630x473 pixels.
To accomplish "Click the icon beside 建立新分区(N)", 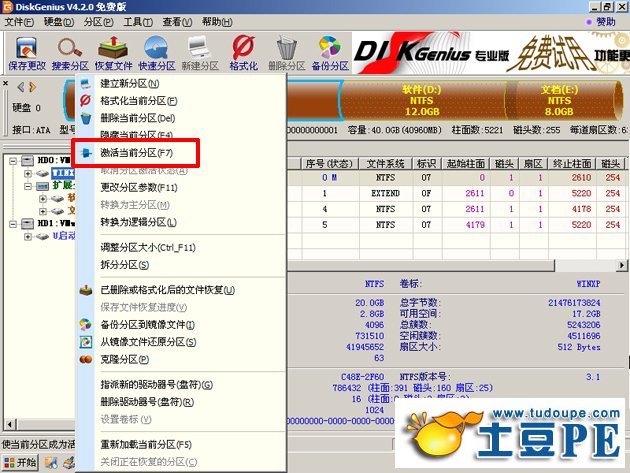I will click(x=86, y=84).
